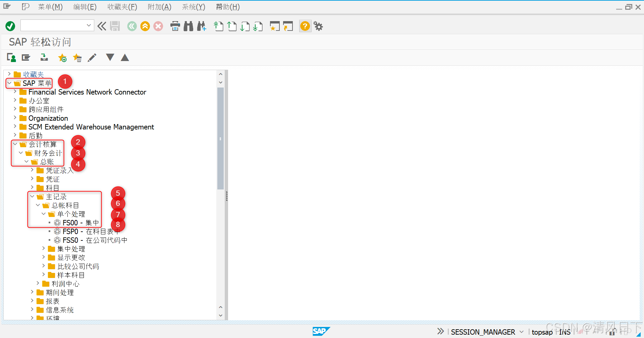Expand the 利润中心 folder
This screenshot has height=338, width=644.
point(38,283)
